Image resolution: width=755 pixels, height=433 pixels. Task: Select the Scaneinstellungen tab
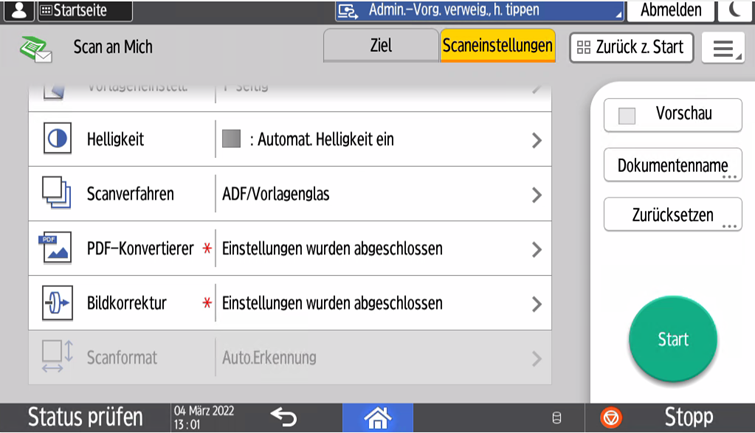click(x=497, y=46)
